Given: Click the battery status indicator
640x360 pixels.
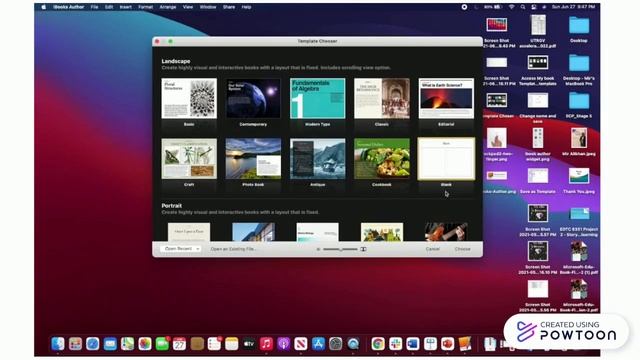Looking at the screenshot, I should (493, 7).
